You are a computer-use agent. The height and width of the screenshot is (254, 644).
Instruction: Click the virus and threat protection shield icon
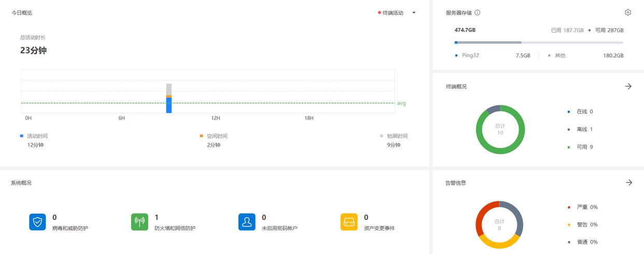point(37,222)
